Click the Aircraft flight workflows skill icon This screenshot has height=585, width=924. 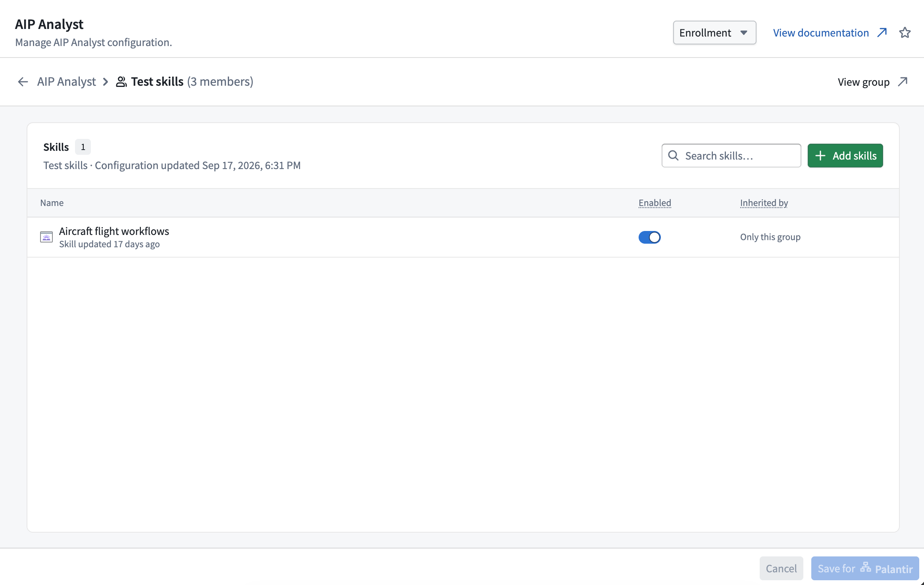coord(46,237)
